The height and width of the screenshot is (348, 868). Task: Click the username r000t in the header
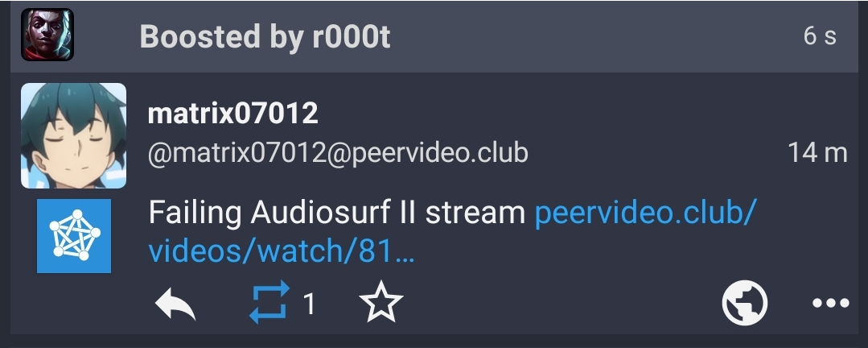point(352,37)
